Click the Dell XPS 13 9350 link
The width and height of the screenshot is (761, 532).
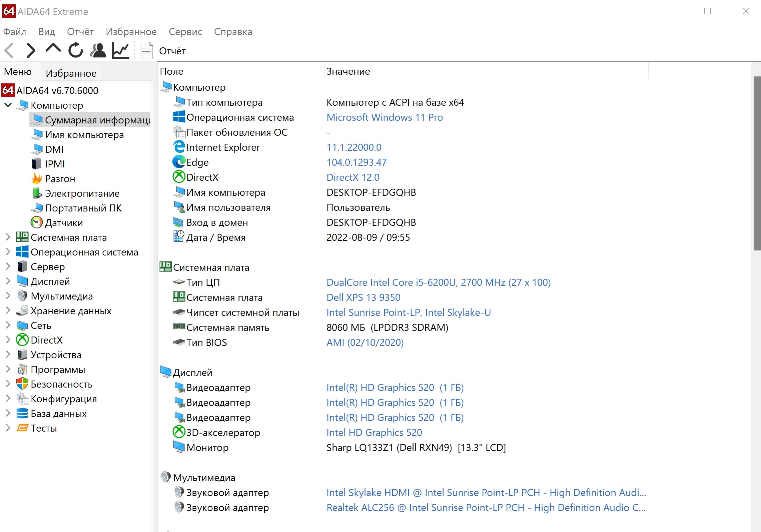click(363, 298)
